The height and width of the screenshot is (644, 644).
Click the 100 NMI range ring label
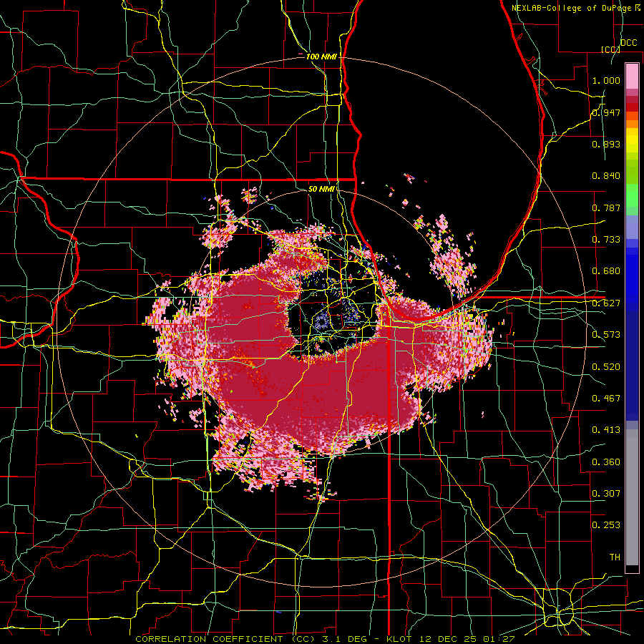pyautogui.click(x=321, y=57)
